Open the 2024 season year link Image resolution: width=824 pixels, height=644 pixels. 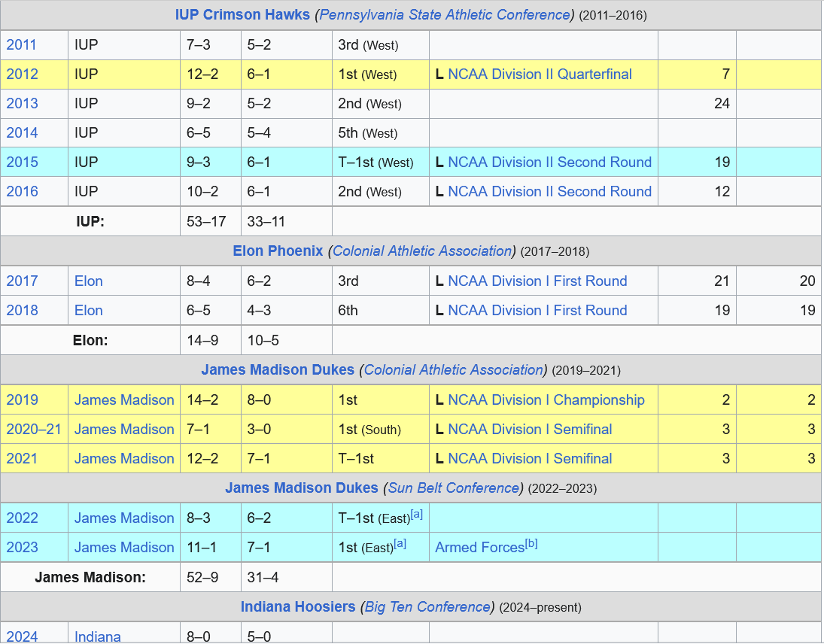click(22, 636)
